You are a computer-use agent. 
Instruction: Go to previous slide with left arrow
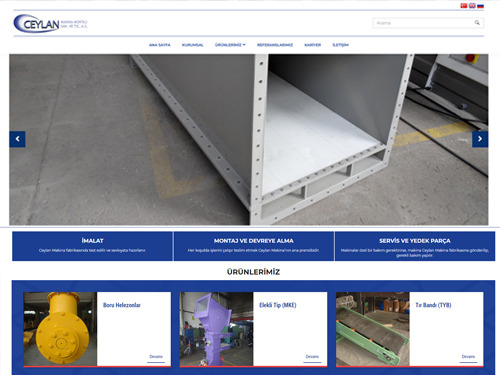pos(17,139)
